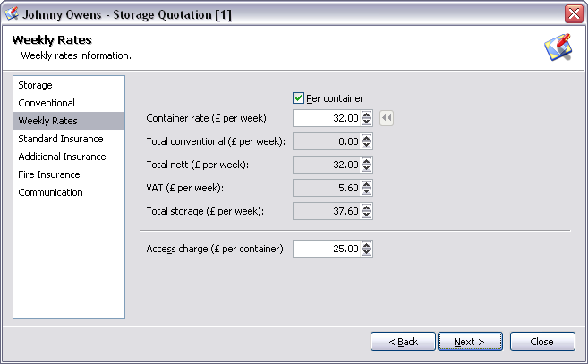Open the Additional Insurance section

(x=63, y=157)
